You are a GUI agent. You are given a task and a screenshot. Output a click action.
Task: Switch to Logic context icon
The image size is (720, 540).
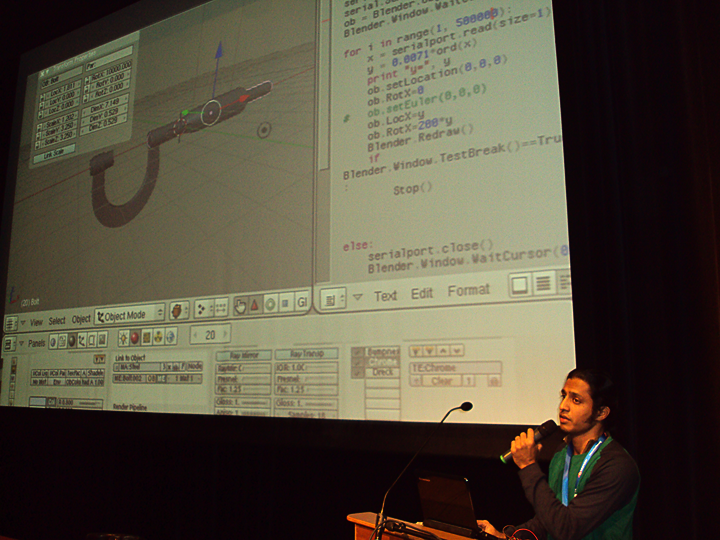53,342
